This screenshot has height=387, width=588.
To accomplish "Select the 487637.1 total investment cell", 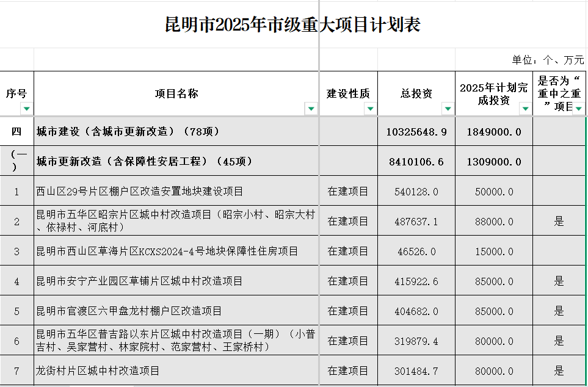I will (x=416, y=222).
